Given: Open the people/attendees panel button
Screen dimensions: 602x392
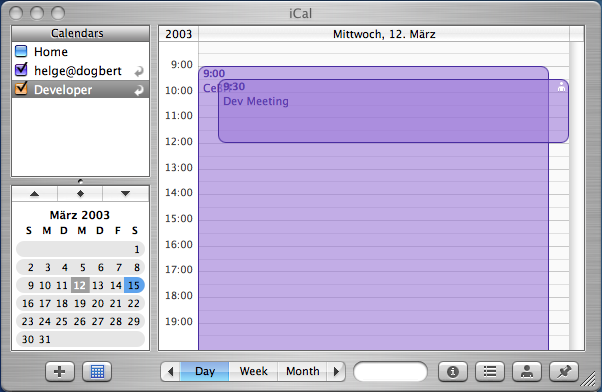Looking at the screenshot, I should click(527, 372).
